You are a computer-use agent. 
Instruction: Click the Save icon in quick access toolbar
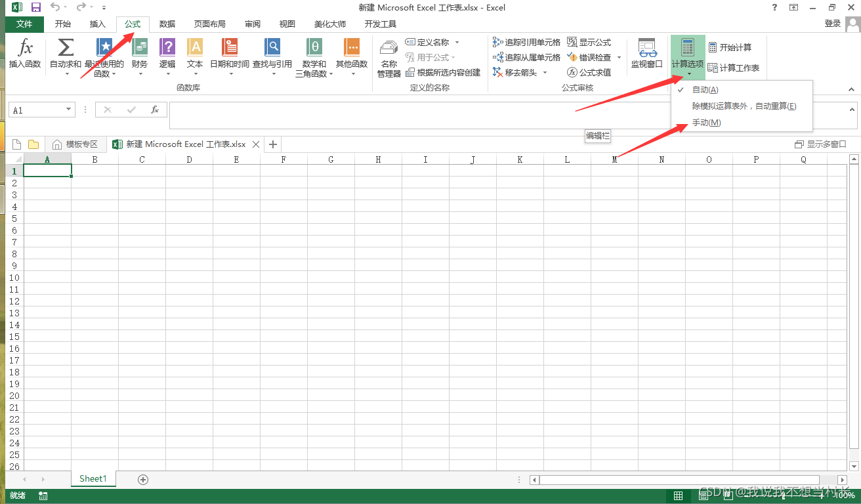tap(35, 7)
